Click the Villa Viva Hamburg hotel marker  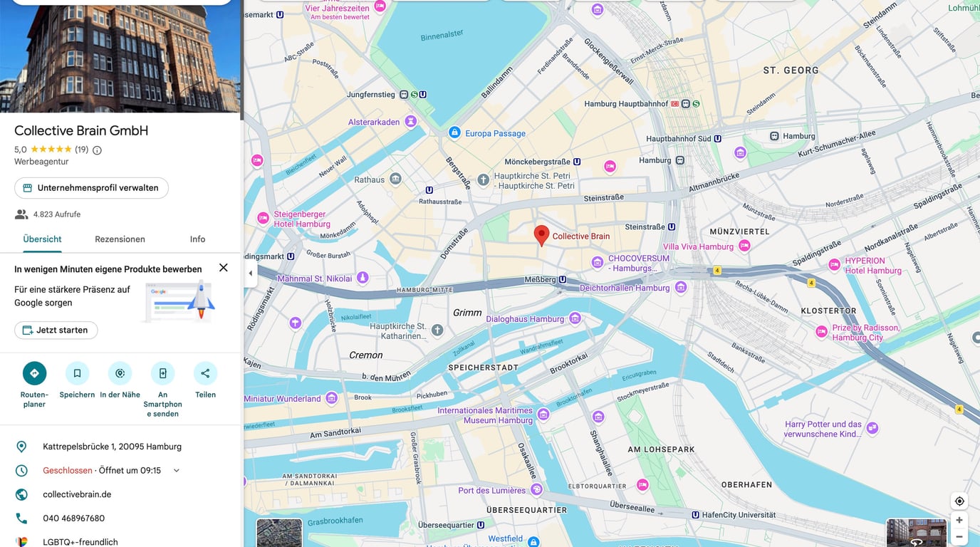[744, 246]
